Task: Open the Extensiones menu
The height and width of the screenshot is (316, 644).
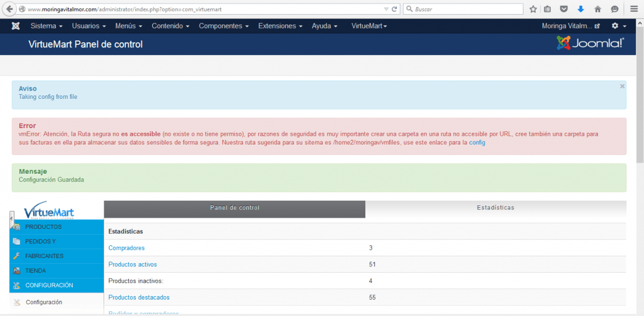Action: pos(280,26)
